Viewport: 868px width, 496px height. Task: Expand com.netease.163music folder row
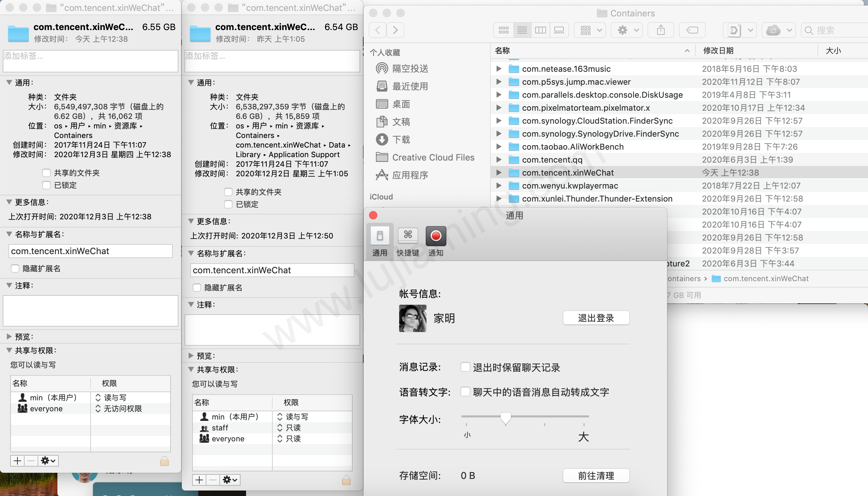click(x=499, y=69)
